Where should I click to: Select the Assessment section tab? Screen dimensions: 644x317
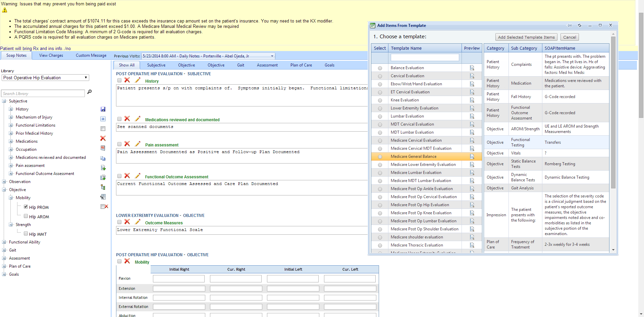[x=267, y=65]
